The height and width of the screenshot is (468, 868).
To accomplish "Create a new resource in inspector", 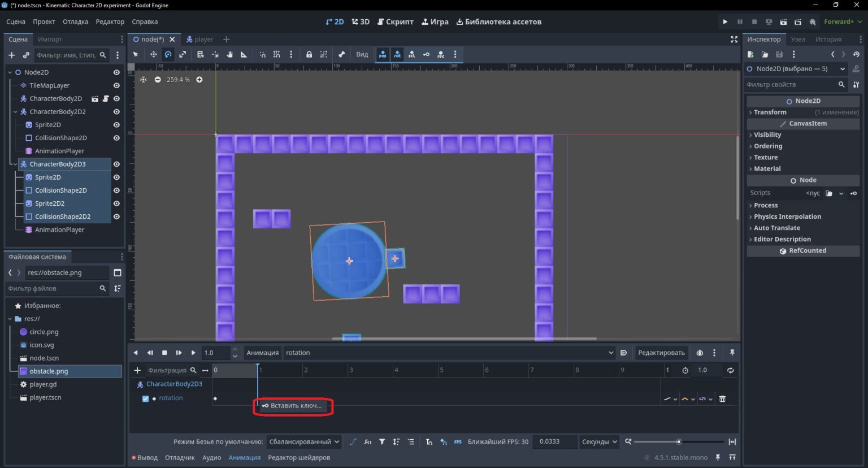I will pos(750,54).
